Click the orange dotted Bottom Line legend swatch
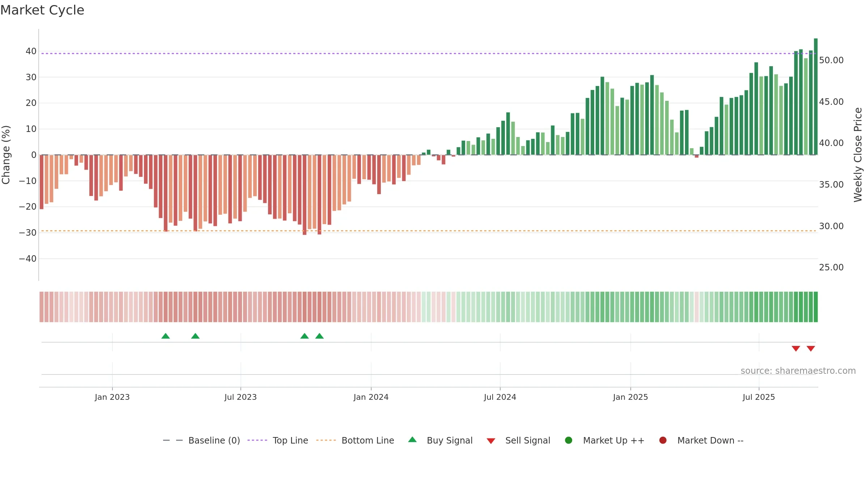Screen dimensions: 868x488 coord(326,440)
